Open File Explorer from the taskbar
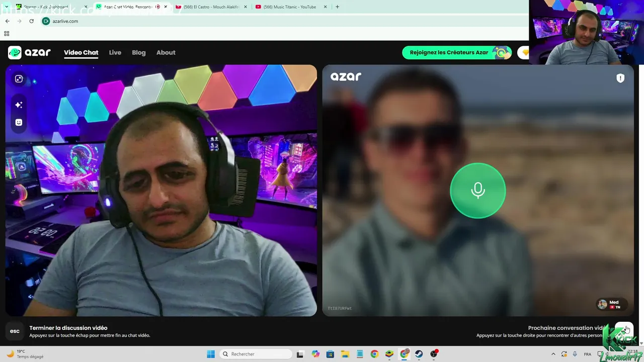644x362 pixels. 345,354
